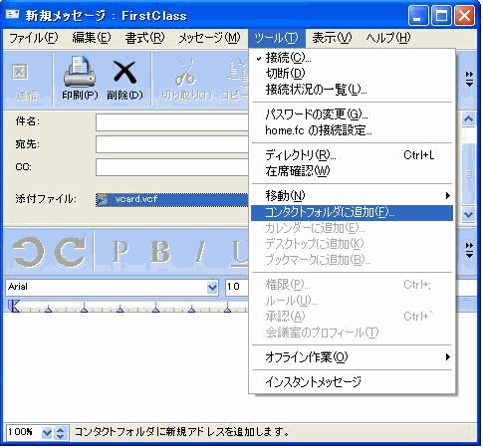Click the 件名 subject input field

coord(172,122)
